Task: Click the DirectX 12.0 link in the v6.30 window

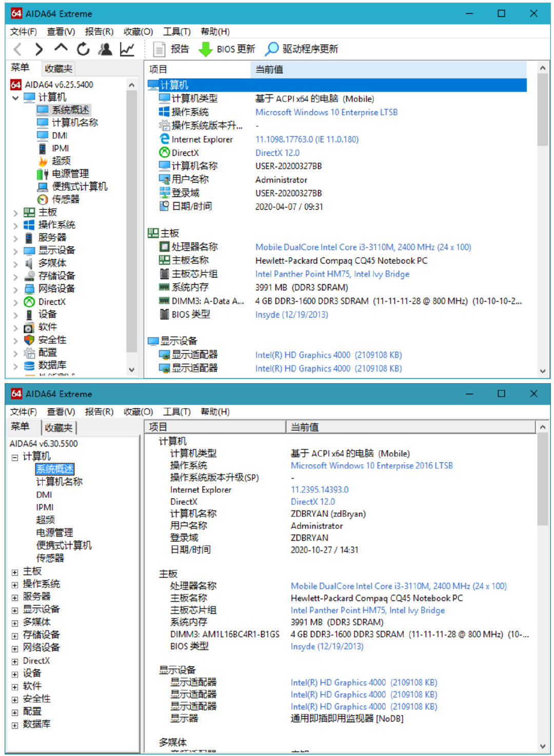Action: coord(313,502)
